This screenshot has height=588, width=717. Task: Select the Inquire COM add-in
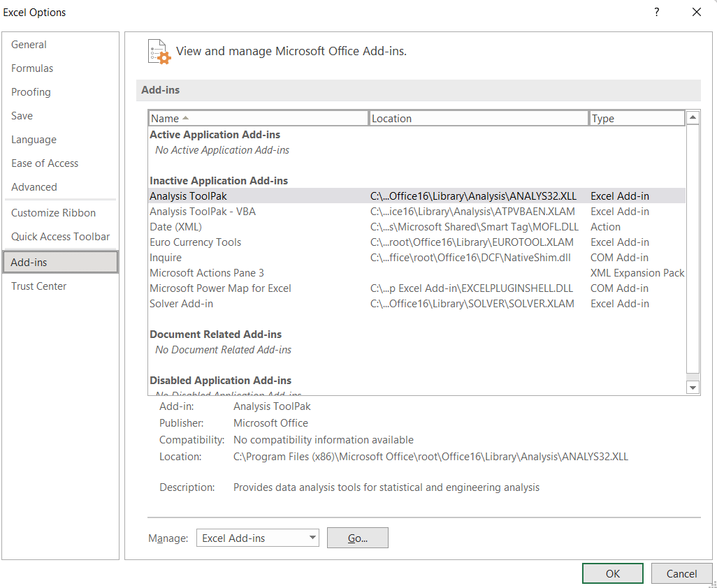(x=166, y=257)
